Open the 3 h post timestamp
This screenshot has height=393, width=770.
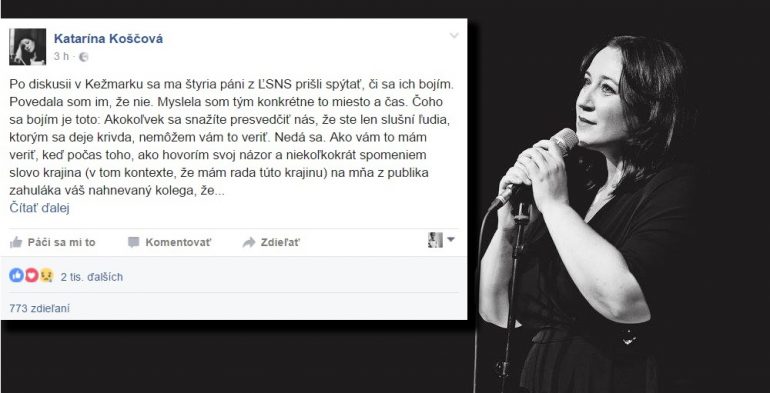pos(61,56)
